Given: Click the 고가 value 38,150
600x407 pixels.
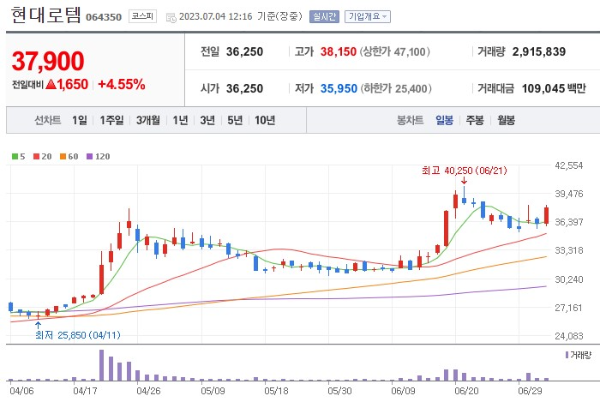Looking at the screenshot, I should click(338, 52).
